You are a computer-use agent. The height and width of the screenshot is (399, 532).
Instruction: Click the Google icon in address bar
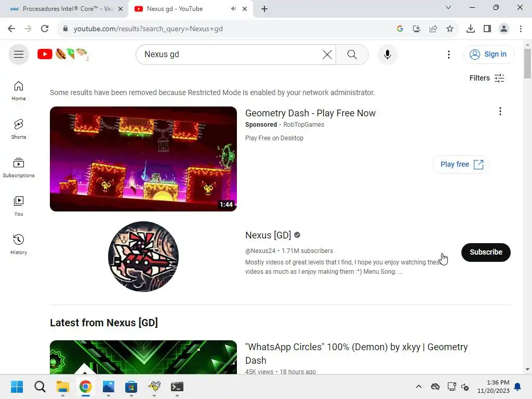[400, 29]
